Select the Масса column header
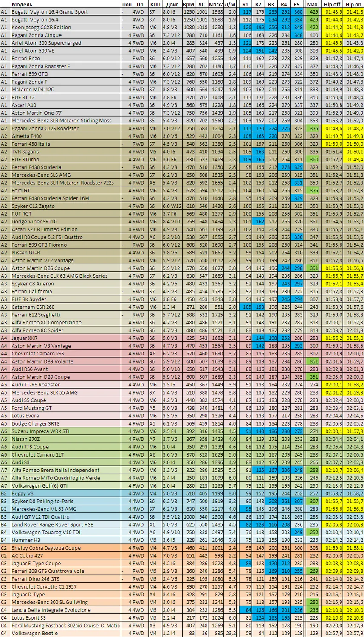This screenshot has width=364, height=637. tap(216, 4)
